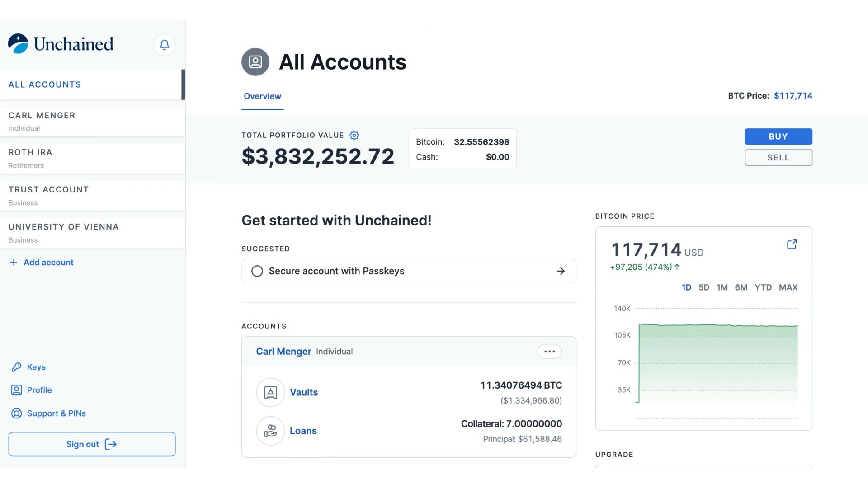Click the Unchained logo

pos(61,44)
